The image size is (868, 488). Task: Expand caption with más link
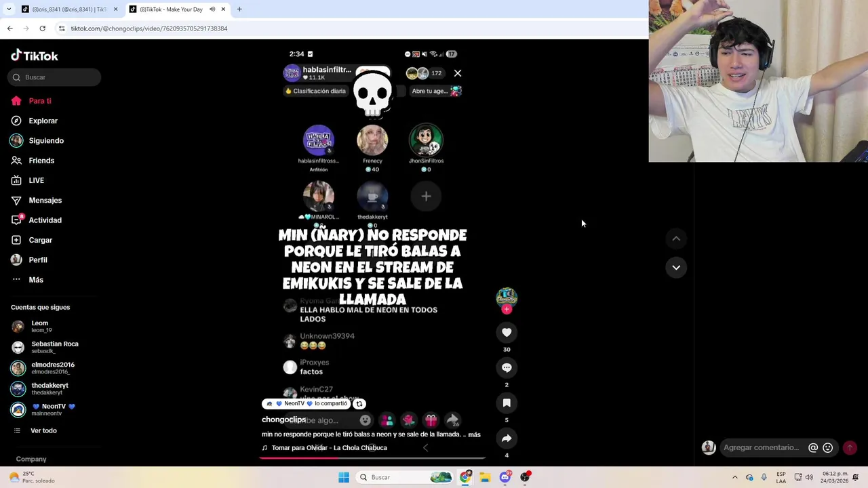(x=474, y=434)
